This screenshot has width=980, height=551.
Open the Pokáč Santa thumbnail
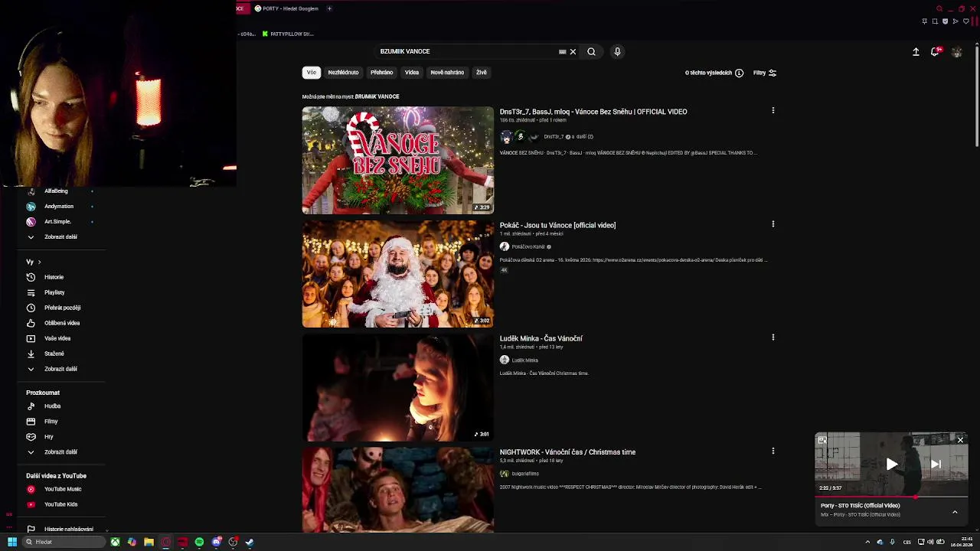(x=398, y=274)
